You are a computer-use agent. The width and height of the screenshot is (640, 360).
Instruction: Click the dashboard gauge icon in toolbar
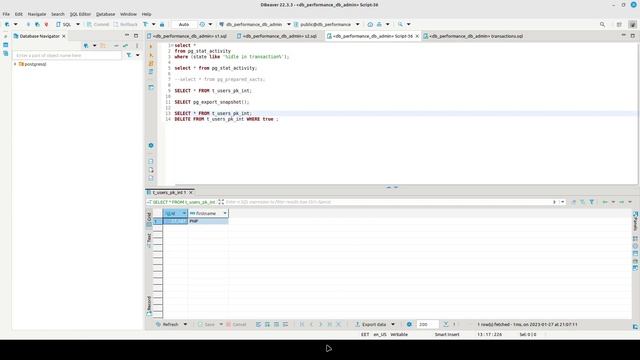tap(370, 24)
